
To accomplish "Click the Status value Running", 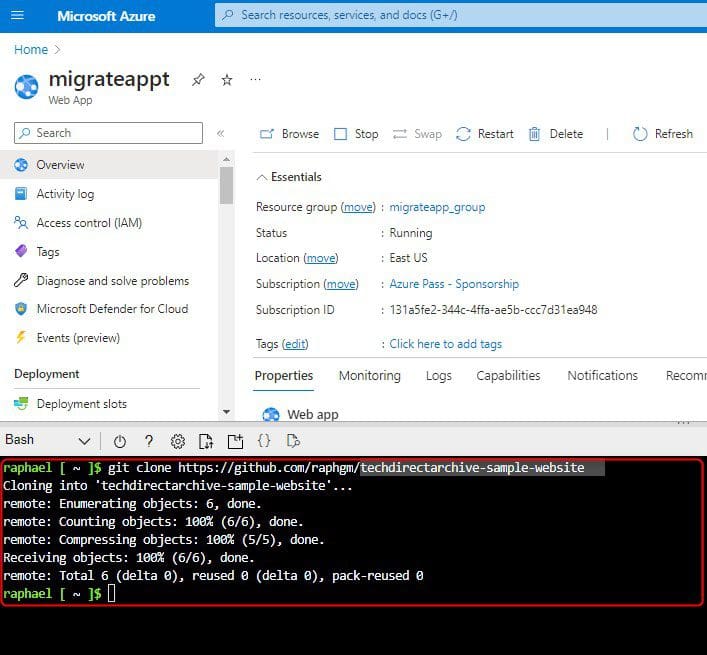I will pyautogui.click(x=411, y=233).
